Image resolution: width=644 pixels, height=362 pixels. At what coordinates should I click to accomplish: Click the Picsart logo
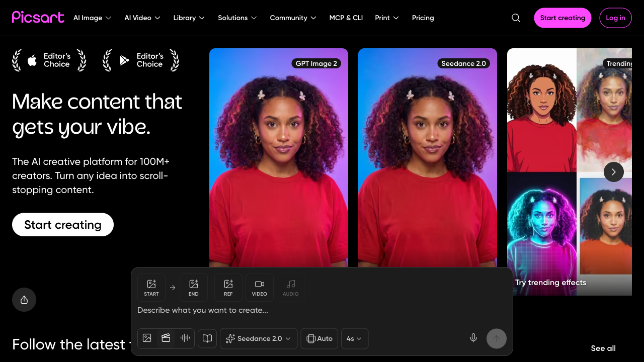coord(38,18)
